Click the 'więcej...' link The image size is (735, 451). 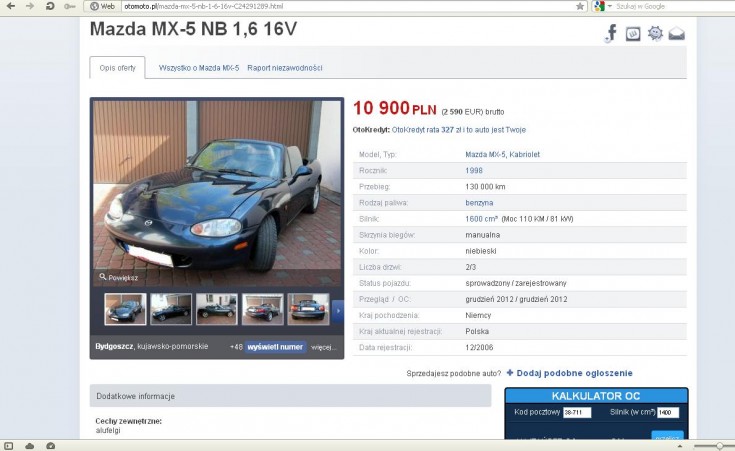(323, 347)
